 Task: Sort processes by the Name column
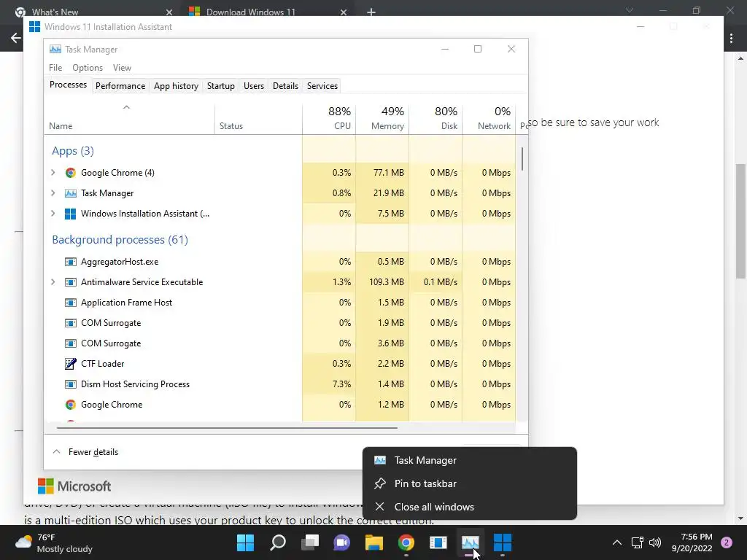tap(130, 119)
